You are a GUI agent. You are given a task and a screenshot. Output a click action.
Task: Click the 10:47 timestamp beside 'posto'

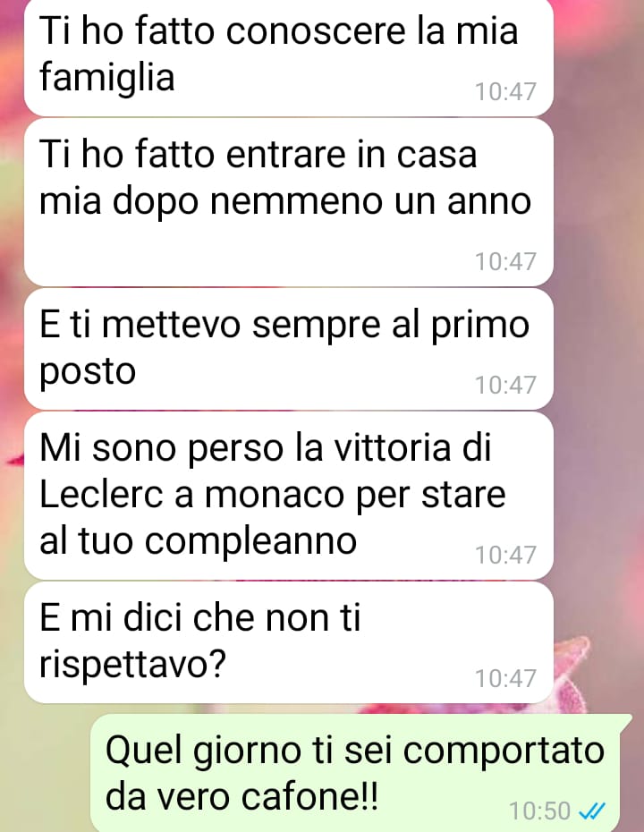505,385
